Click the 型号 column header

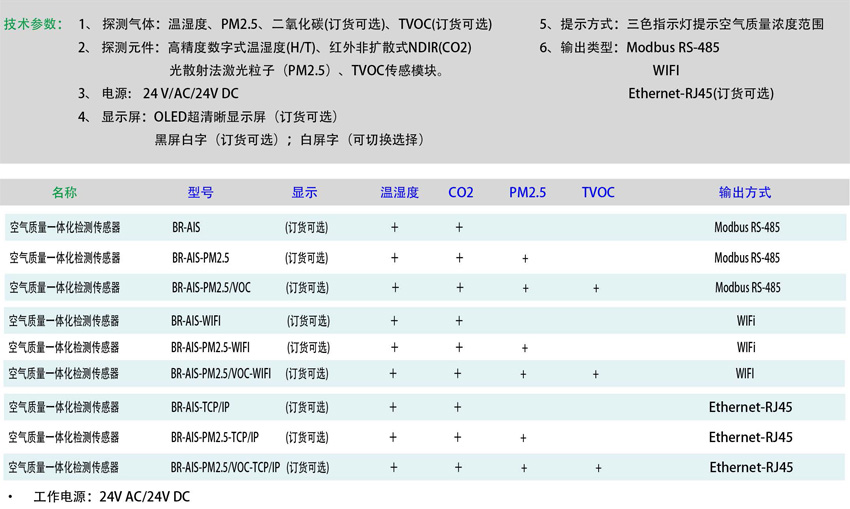pyautogui.click(x=200, y=192)
